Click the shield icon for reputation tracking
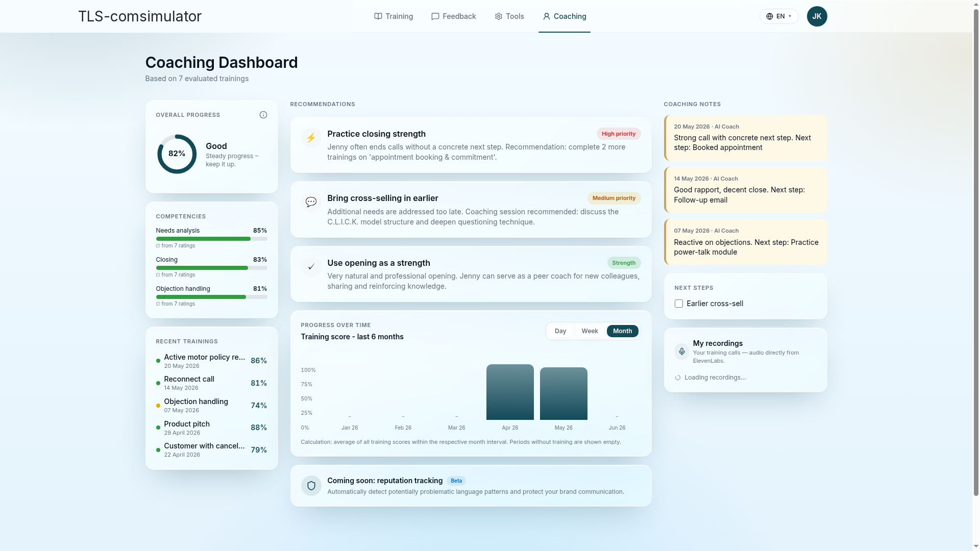 coord(311,486)
